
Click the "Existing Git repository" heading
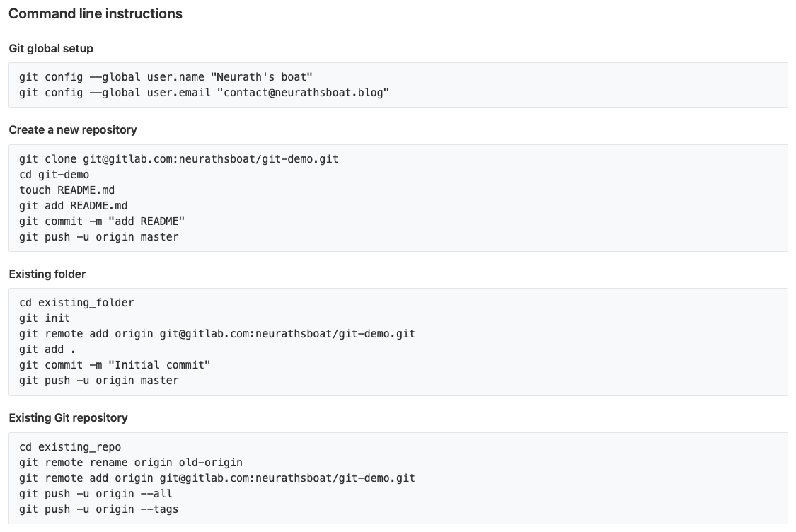coord(69,418)
